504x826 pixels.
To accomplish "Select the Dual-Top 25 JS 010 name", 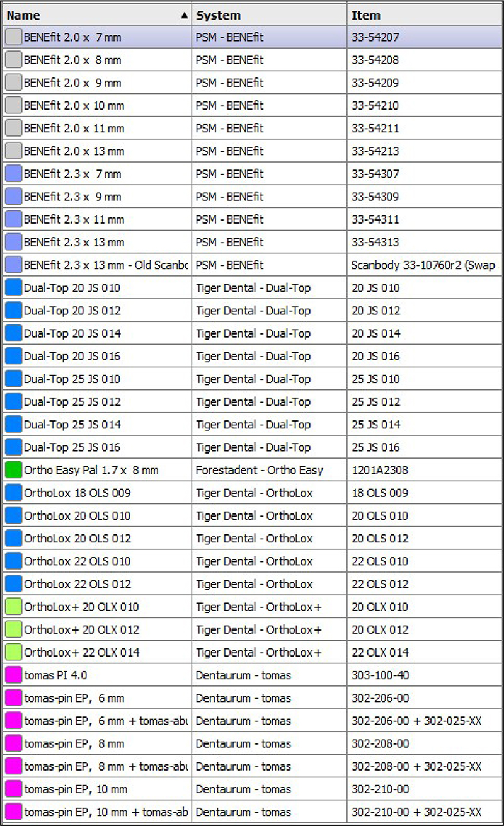I will pyautogui.click(x=72, y=379).
